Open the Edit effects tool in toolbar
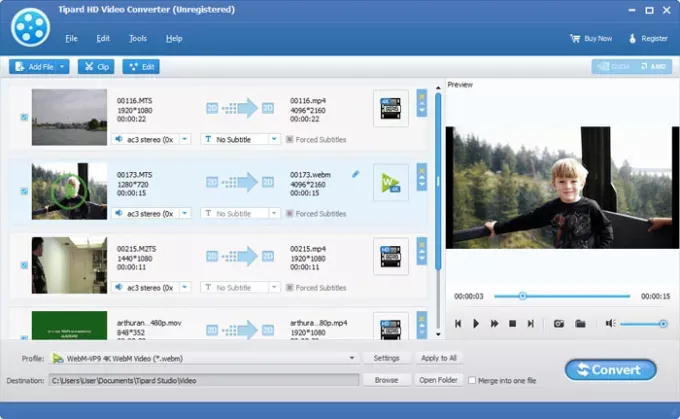680x419 pixels. [x=141, y=67]
